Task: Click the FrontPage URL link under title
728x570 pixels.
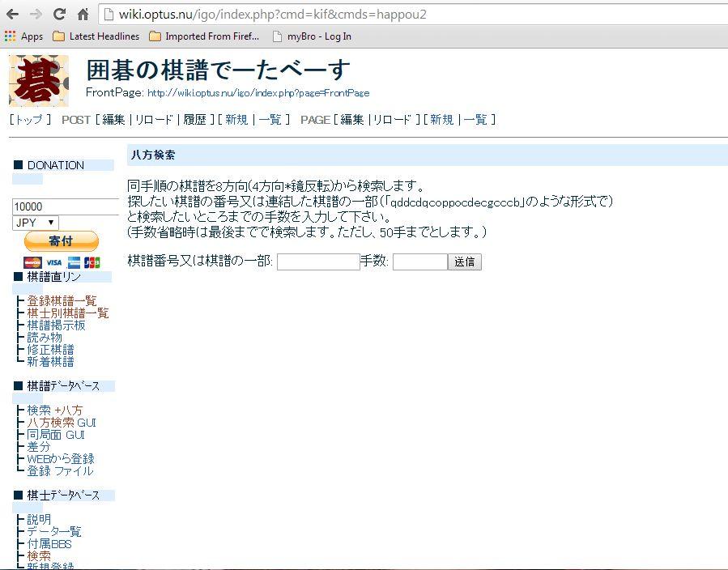Action: [258, 93]
